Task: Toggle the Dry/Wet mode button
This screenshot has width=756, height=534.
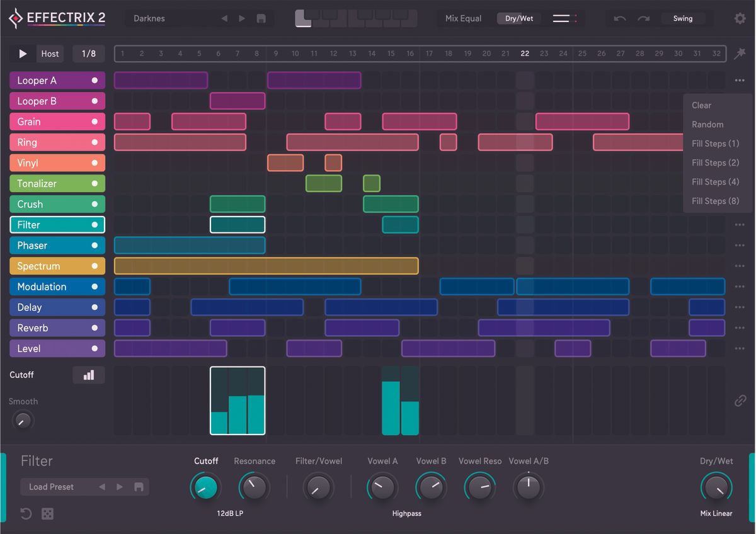Action: click(x=518, y=18)
